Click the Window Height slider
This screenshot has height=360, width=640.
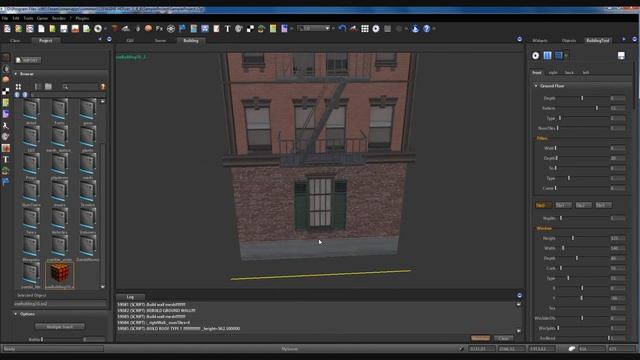[584, 238]
